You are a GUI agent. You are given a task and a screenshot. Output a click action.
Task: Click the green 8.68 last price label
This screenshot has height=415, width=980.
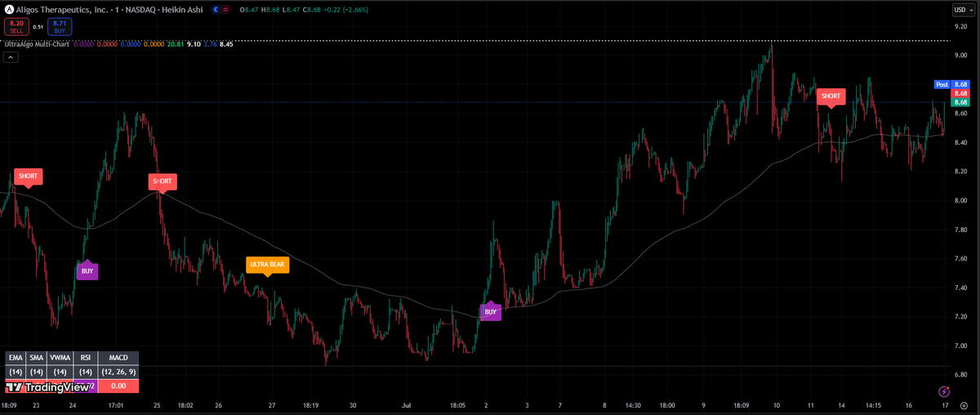[x=960, y=102]
